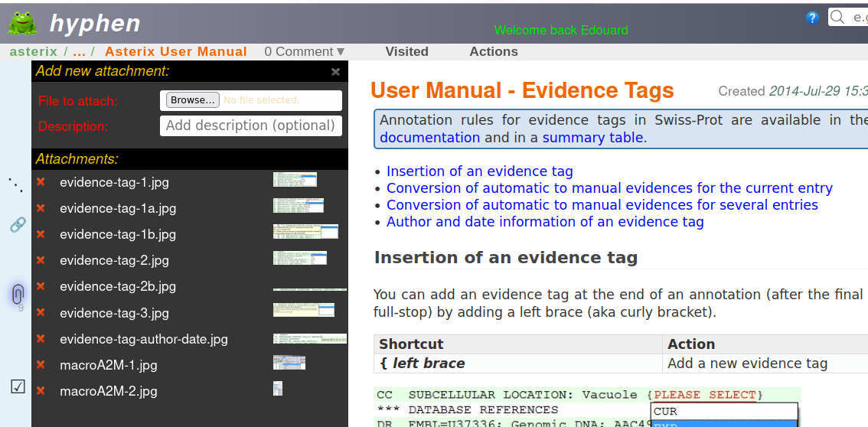Delete evidence-tag-2.jpg with its red X
The image size is (868, 427).
pyautogui.click(x=41, y=260)
